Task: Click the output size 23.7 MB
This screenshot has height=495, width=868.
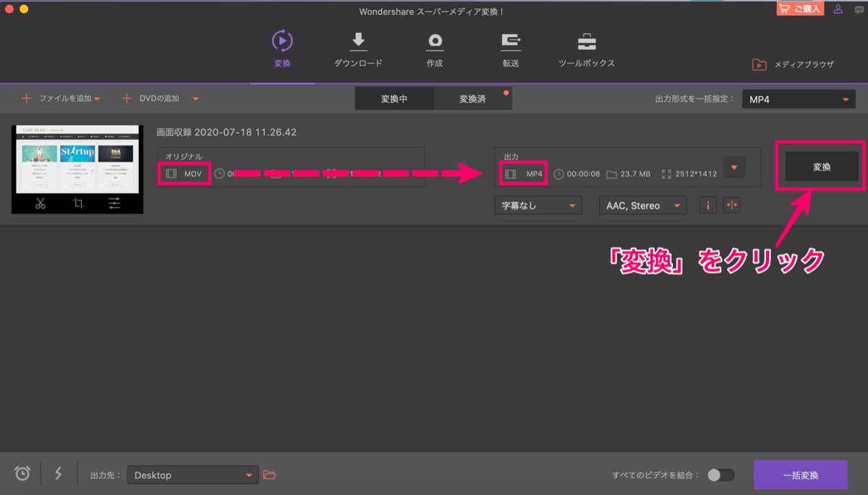Action: pos(636,174)
